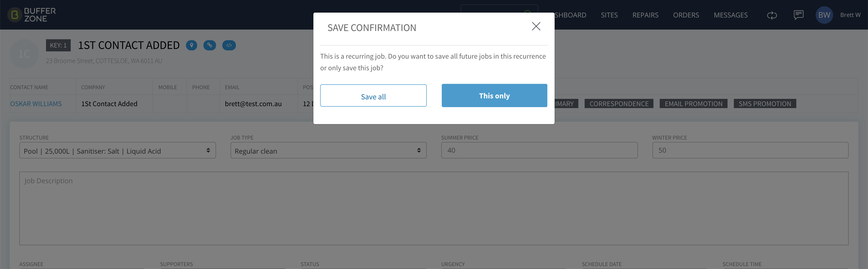
Task: Click the Summer Price input field
Action: click(x=539, y=150)
